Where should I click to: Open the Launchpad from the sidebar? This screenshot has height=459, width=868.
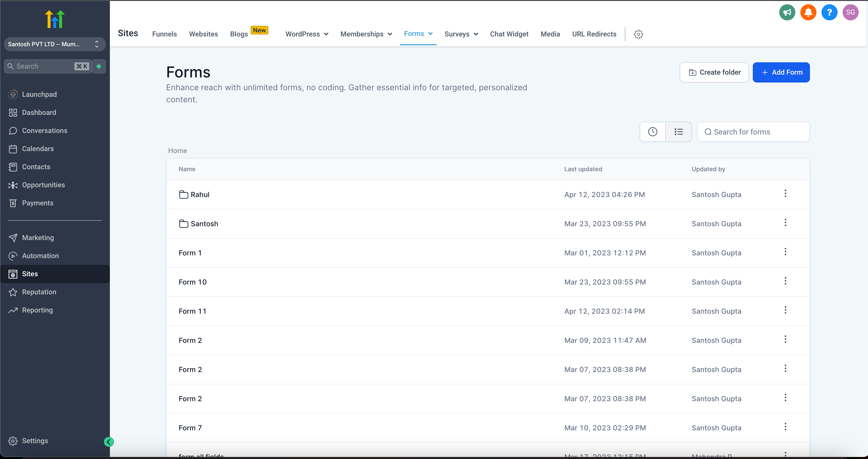pyautogui.click(x=39, y=94)
